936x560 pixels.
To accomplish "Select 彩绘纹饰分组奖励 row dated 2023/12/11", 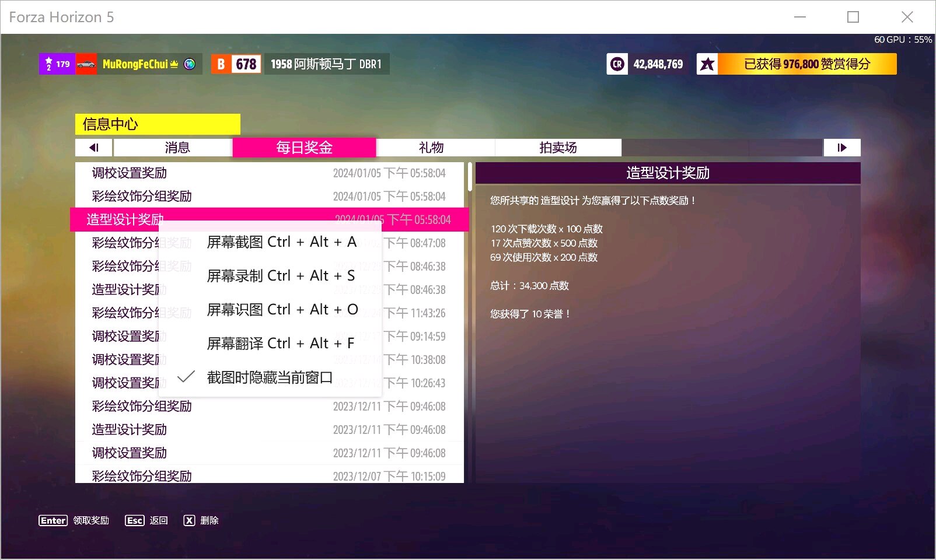I will 270,407.
